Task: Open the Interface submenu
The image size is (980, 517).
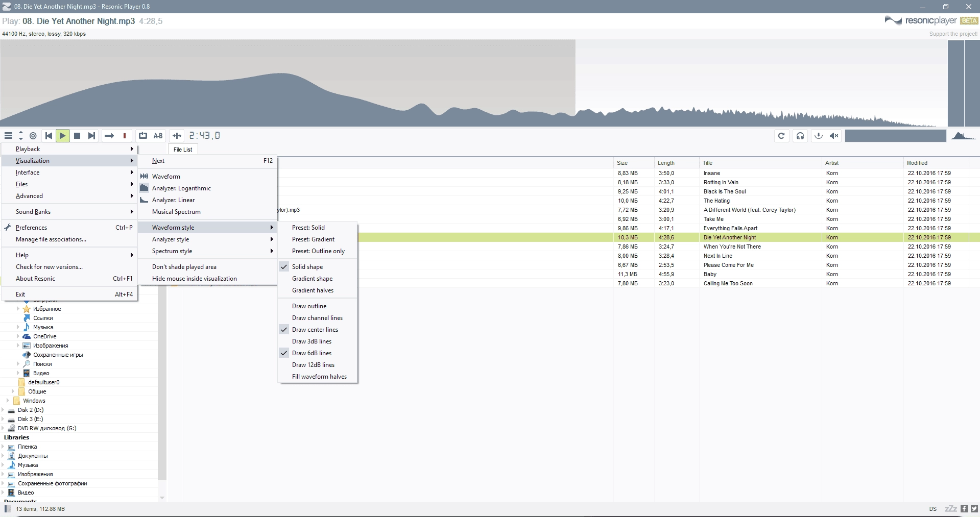Action: 69,173
